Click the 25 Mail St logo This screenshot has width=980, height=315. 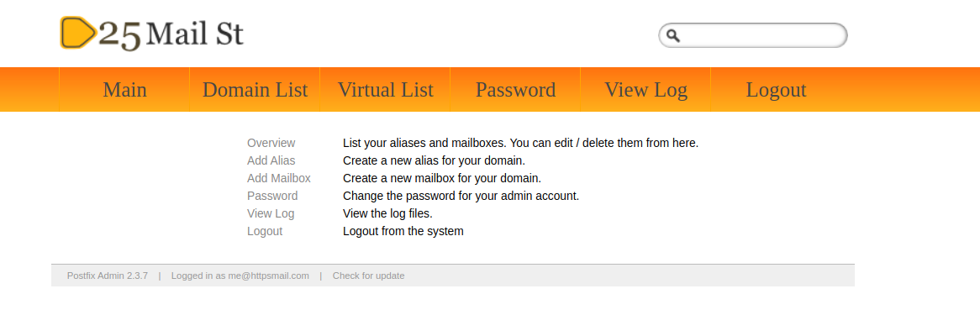point(152,33)
